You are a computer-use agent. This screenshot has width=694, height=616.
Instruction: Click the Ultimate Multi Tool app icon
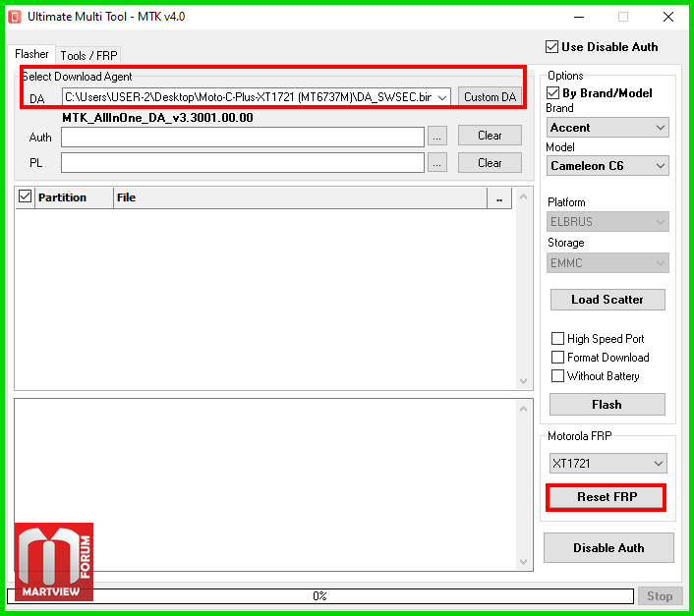point(15,18)
